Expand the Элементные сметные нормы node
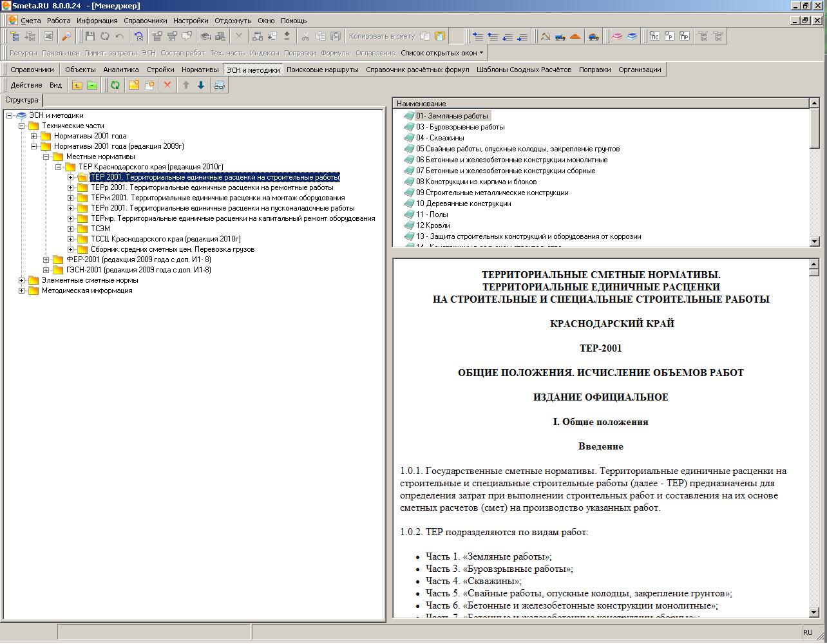Image resolution: width=827 pixels, height=644 pixels. [x=21, y=280]
